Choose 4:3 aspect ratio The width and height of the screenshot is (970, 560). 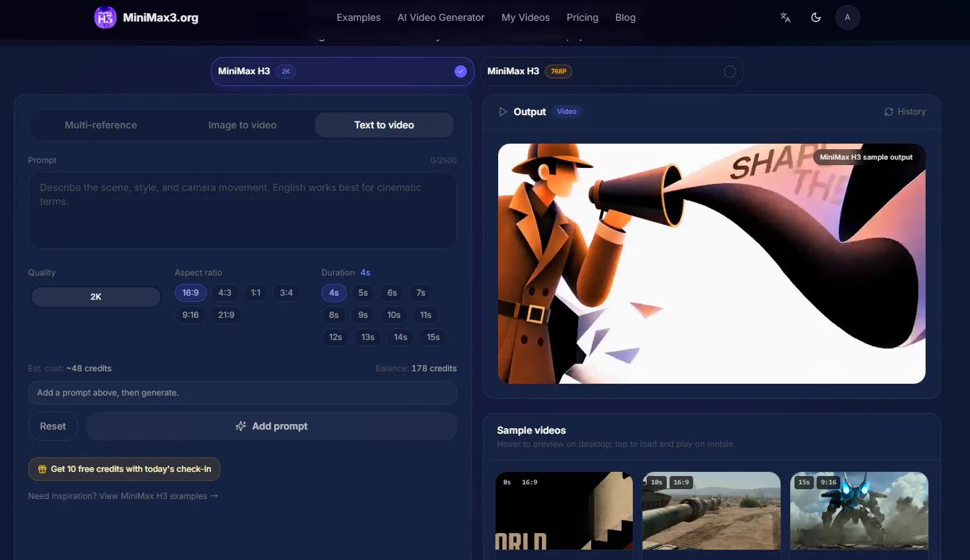pyautogui.click(x=225, y=293)
